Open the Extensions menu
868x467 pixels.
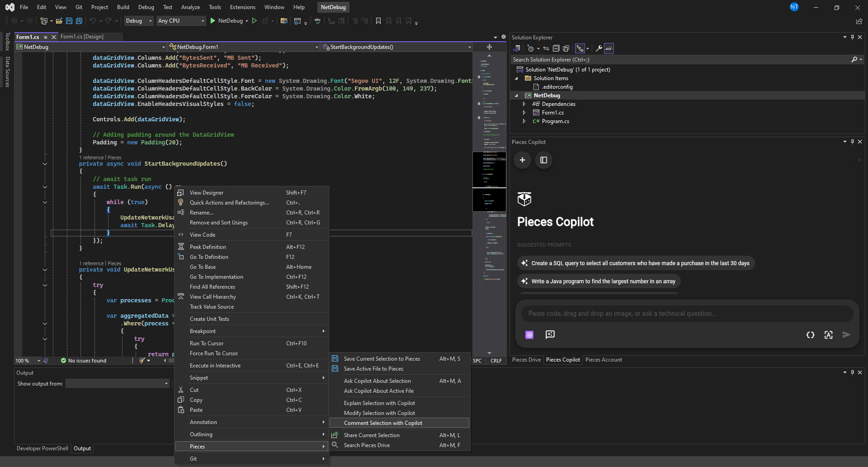(x=242, y=7)
